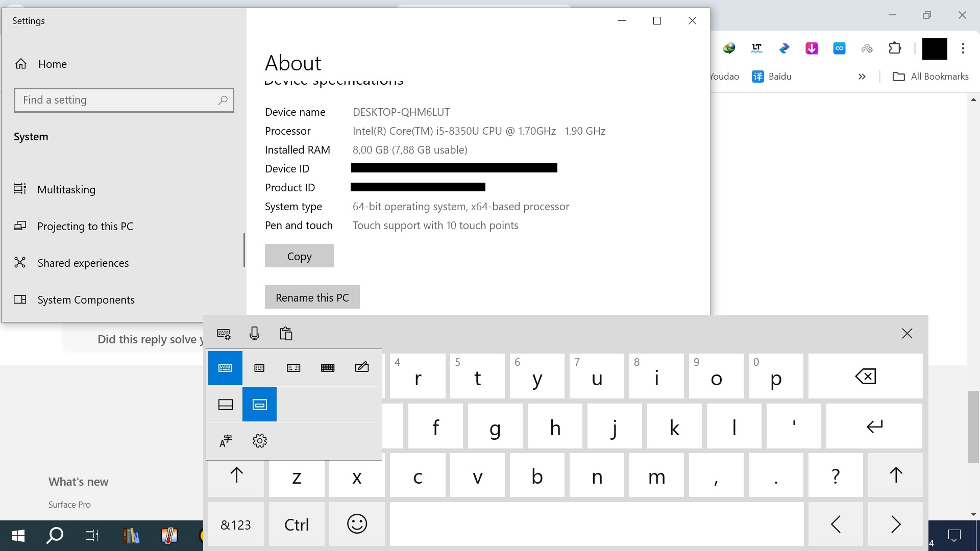Open clipboard history on touch keyboard

pos(286,334)
